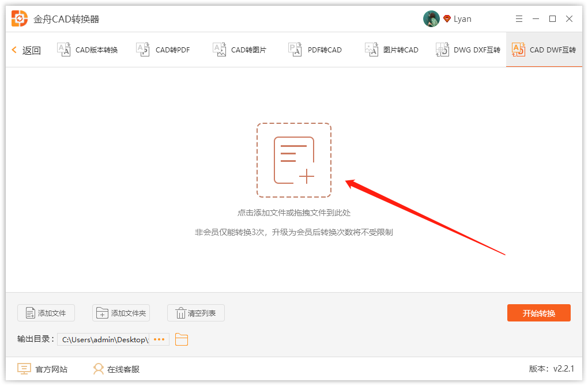Screen dimensions: 588x386
Task: Select the CAD转图片 conversion mode icon
Action: pos(219,50)
